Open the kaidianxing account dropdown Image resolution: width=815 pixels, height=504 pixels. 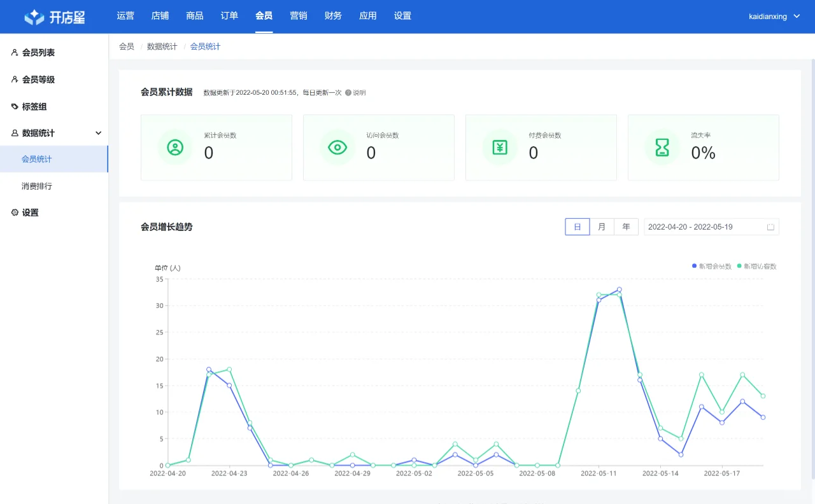774,16
